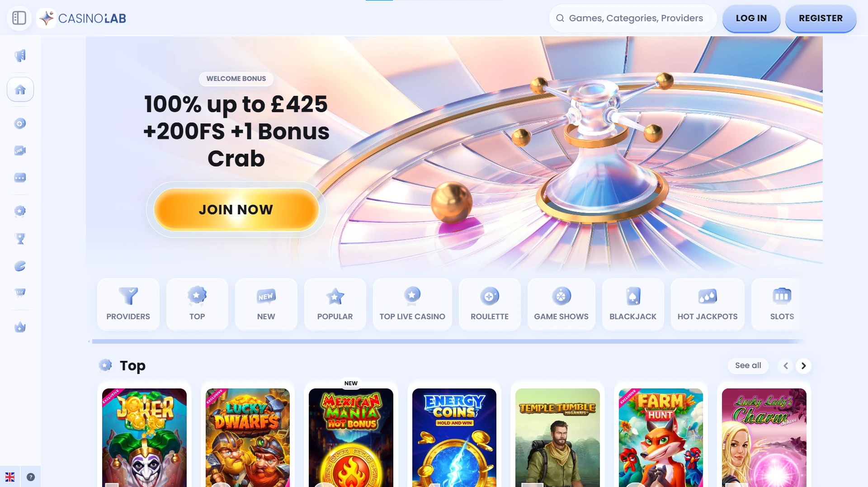Open the help question mark icon

point(31,477)
